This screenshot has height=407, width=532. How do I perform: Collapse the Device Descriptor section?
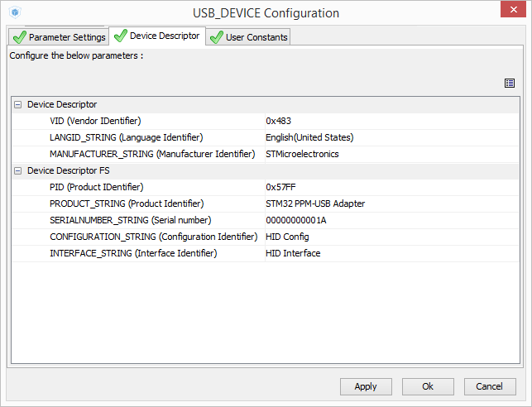(17, 105)
